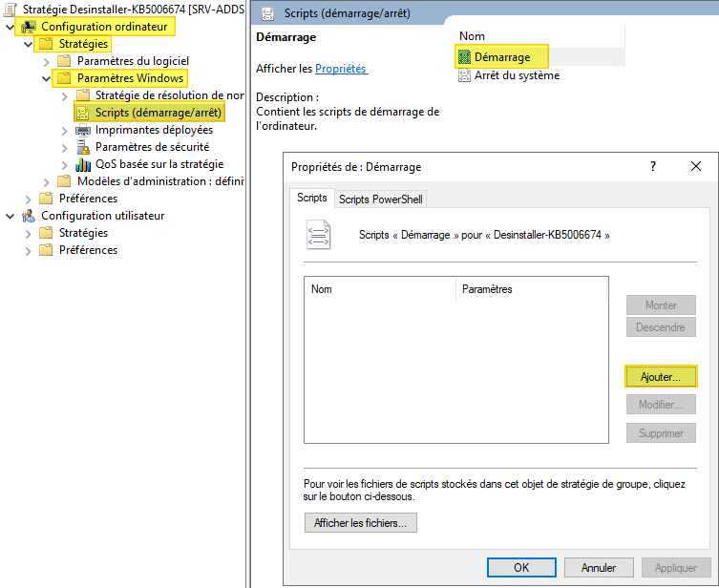719x588 pixels.
Task: Click the disabled Appliquer button
Action: 675,567
